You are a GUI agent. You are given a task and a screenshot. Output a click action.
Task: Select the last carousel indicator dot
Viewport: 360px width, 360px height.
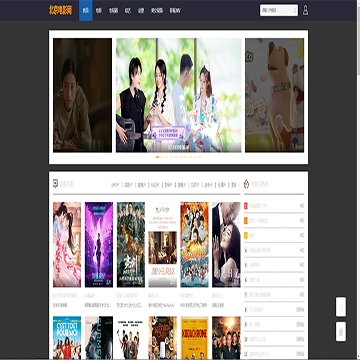pyautogui.click(x=199, y=157)
